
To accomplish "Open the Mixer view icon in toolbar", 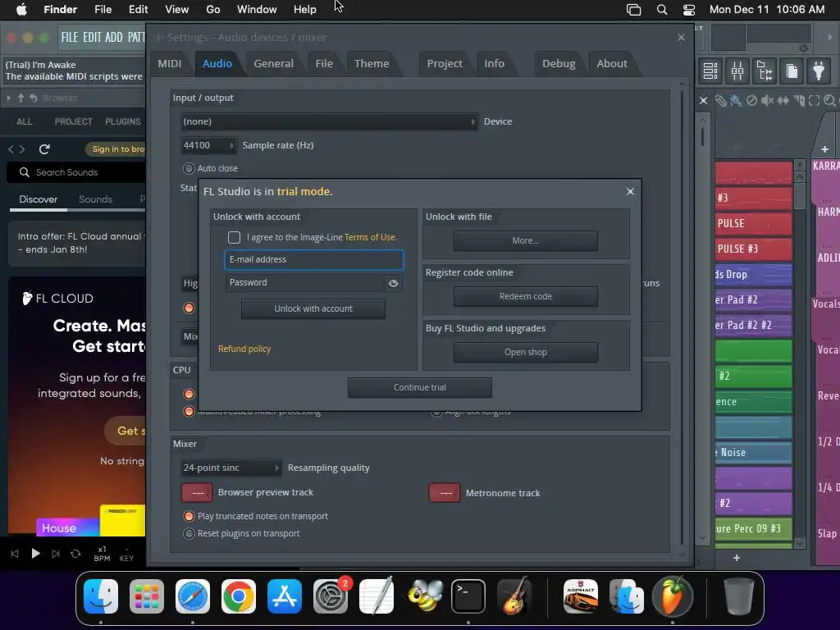I will (737, 71).
